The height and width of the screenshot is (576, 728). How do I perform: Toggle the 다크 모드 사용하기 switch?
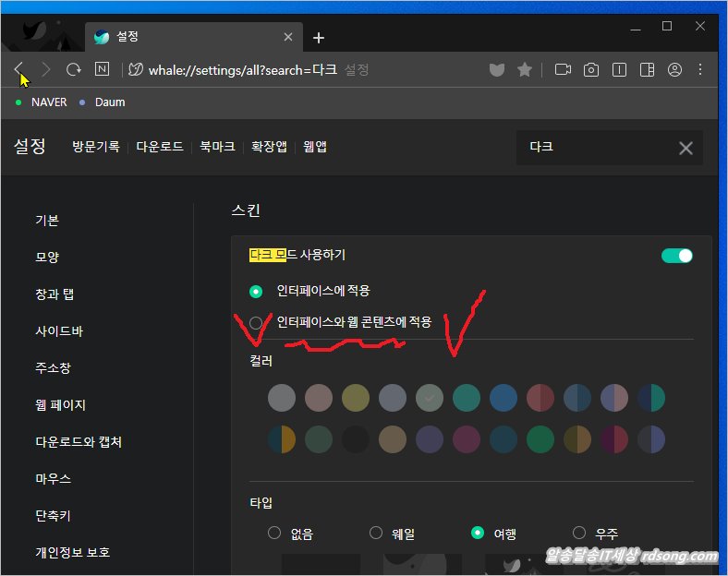[676, 256]
